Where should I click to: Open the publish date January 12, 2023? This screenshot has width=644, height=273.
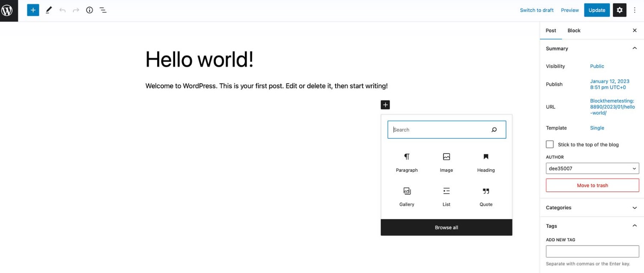(610, 84)
